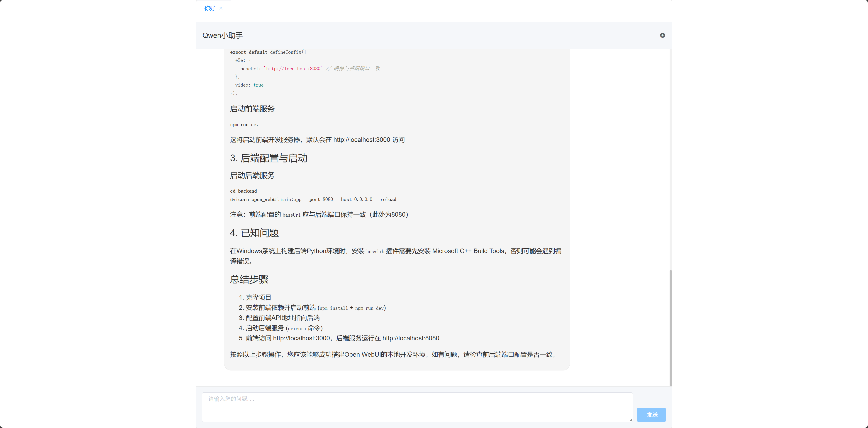Switch to the 你好 tab
Viewport: 868px width, 428px height.
(x=210, y=8)
